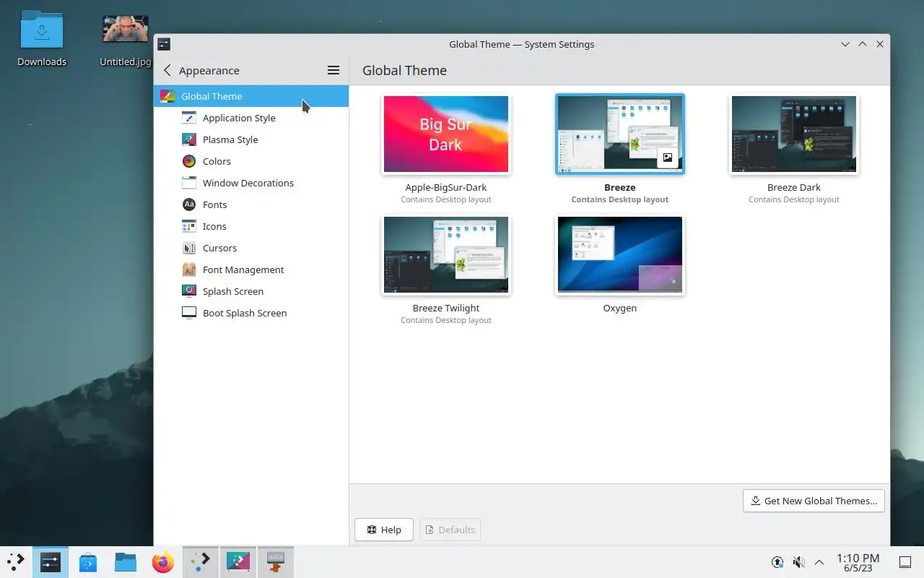Click the Boot Splash Screen monitor icon
924x578 pixels.
click(x=189, y=313)
